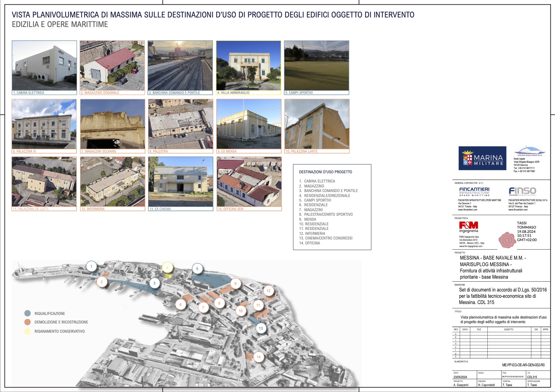555x392 pixels.
Task: Select map marker 9 for Ex Mensa
Action: pos(235,284)
